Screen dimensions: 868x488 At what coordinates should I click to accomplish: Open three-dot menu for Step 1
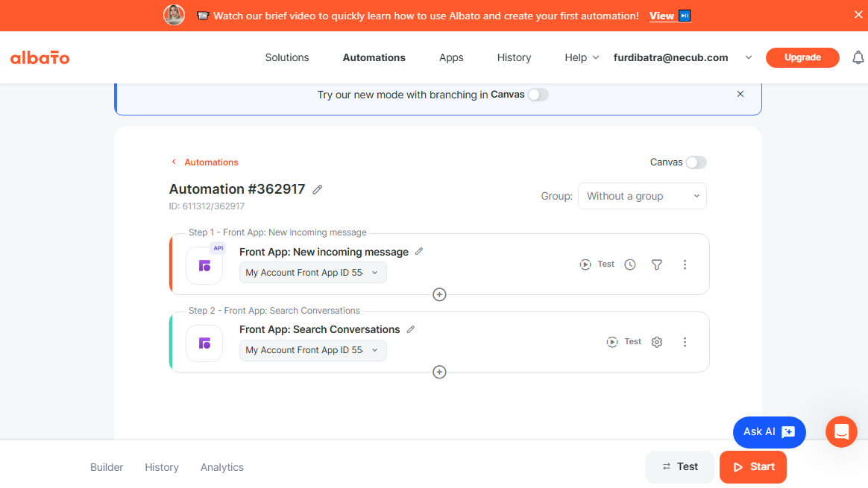(x=685, y=264)
